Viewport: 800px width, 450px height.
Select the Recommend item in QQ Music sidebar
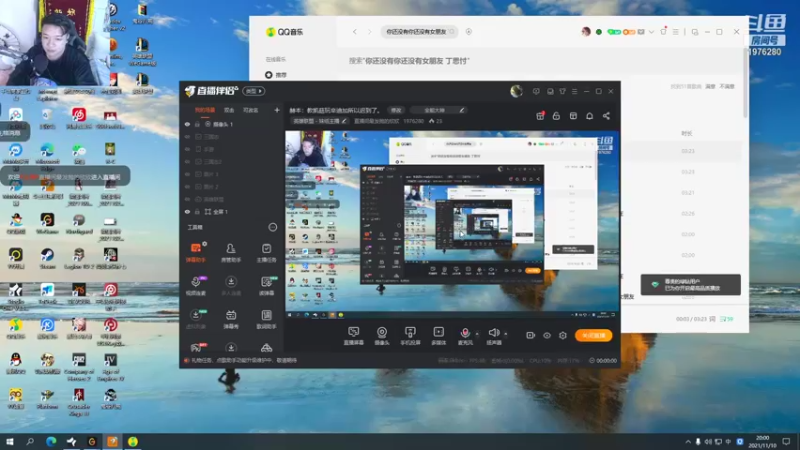[276, 75]
